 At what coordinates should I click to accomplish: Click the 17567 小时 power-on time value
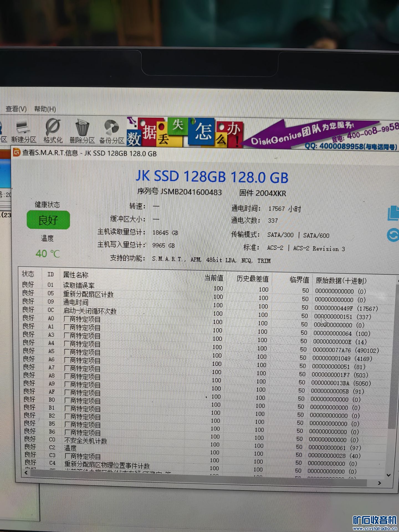(x=285, y=209)
